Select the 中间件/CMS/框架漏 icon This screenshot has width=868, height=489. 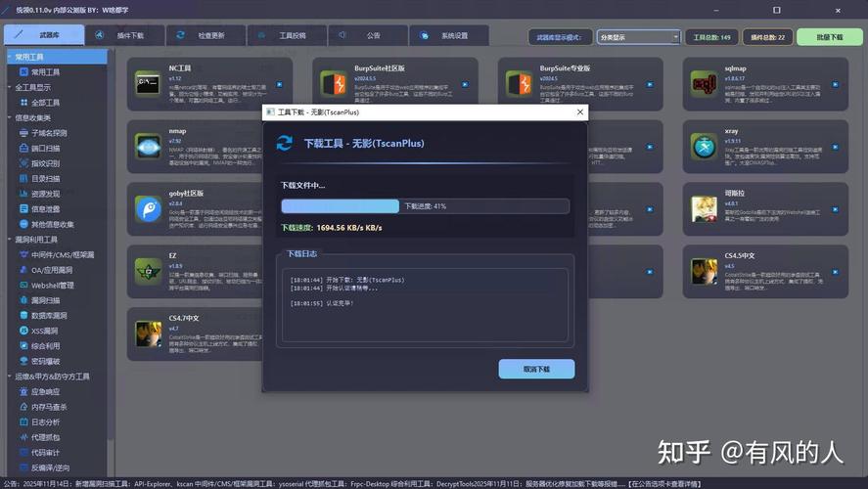point(23,254)
